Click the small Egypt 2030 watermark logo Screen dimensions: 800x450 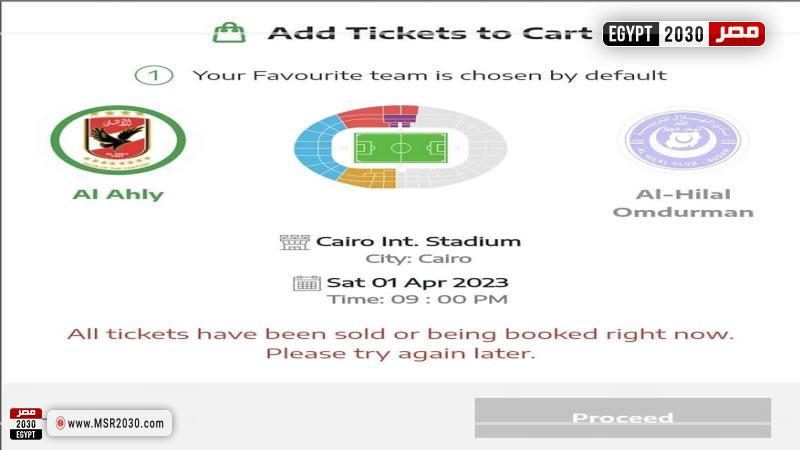[26, 423]
